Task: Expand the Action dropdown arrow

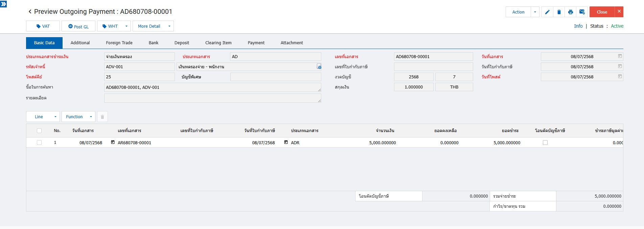Action: [x=535, y=12]
